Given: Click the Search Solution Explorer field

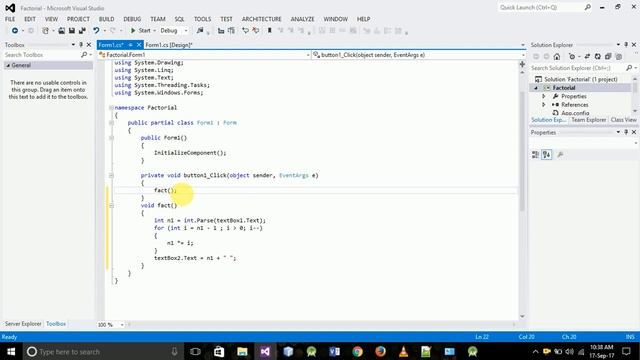Looking at the screenshot, I should (x=578, y=68).
